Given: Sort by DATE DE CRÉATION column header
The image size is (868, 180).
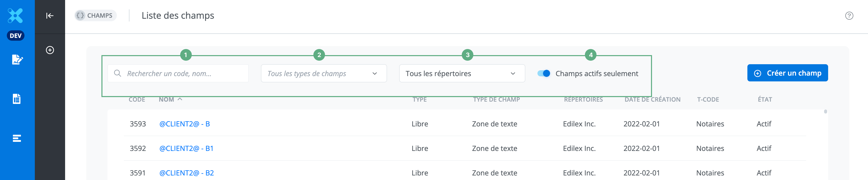Looking at the screenshot, I should tap(652, 99).
